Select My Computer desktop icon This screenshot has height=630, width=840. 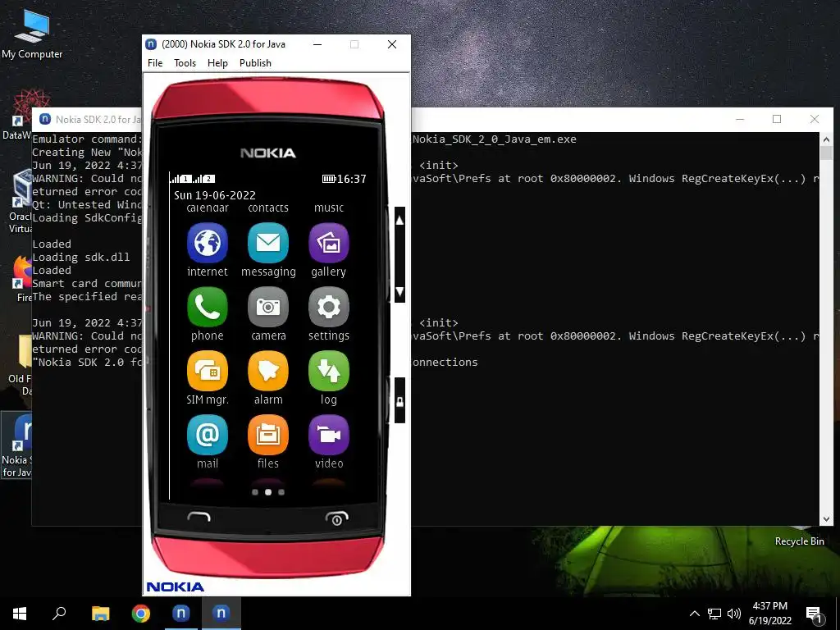pyautogui.click(x=32, y=34)
